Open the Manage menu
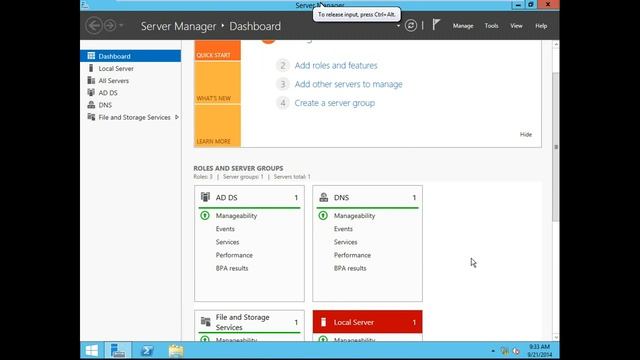640x360 pixels. (x=463, y=26)
